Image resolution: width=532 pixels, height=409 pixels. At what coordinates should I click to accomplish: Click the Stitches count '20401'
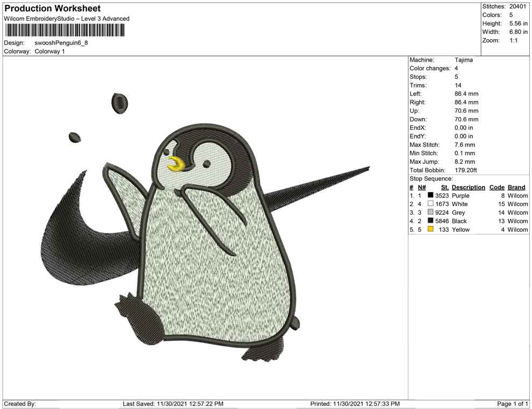[517, 6]
